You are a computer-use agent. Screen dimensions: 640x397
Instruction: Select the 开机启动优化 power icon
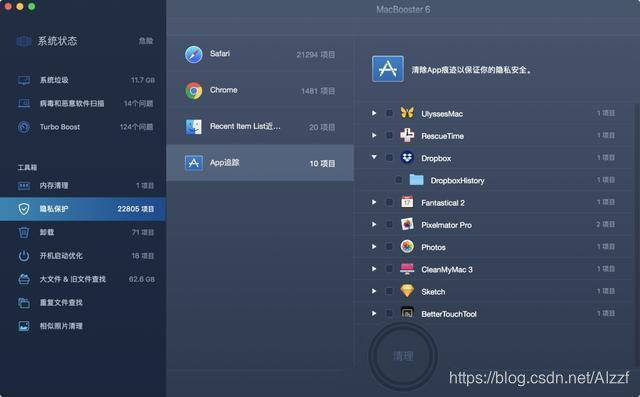coord(24,256)
